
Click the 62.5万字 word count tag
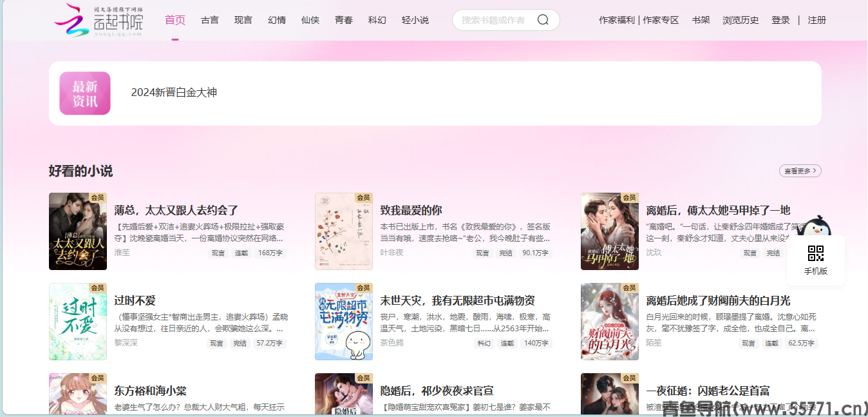[x=802, y=344]
